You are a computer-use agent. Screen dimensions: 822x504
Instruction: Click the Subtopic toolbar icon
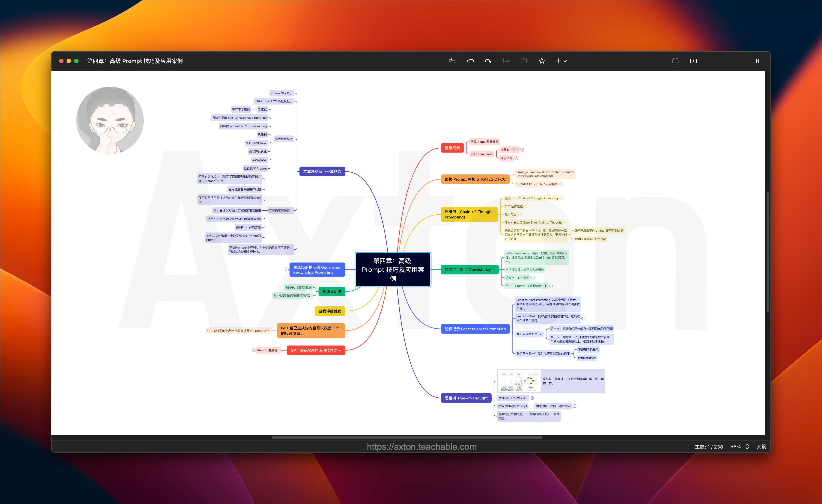tap(470, 61)
